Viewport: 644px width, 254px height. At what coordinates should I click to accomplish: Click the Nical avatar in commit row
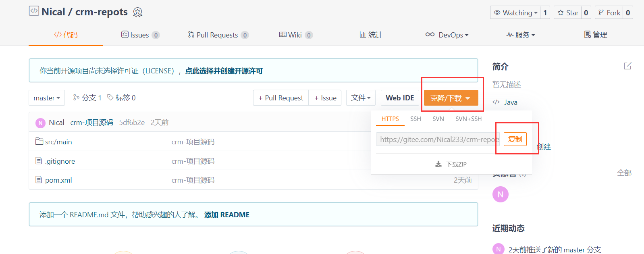[x=40, y=123]
